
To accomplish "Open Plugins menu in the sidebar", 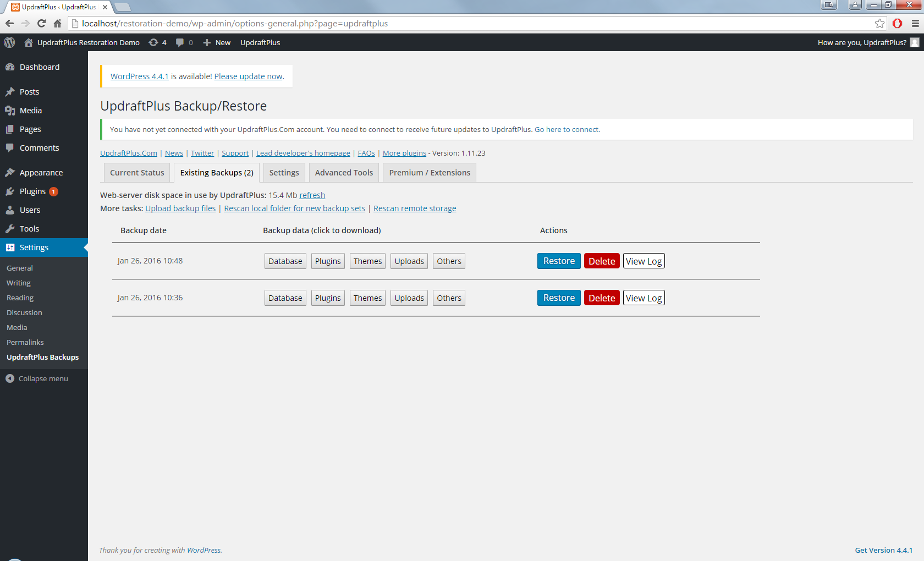I will 32,191.
